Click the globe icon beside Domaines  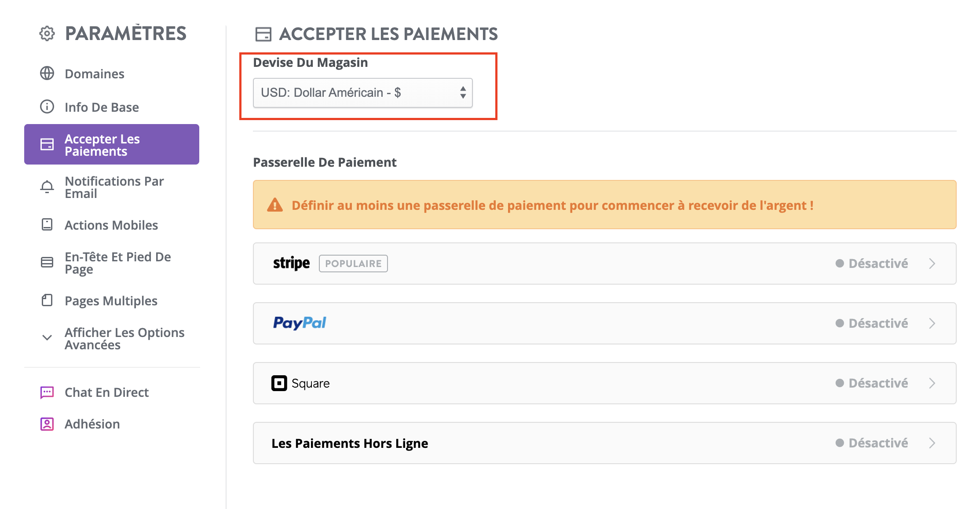pyautogui.click(x=47, y=73)
